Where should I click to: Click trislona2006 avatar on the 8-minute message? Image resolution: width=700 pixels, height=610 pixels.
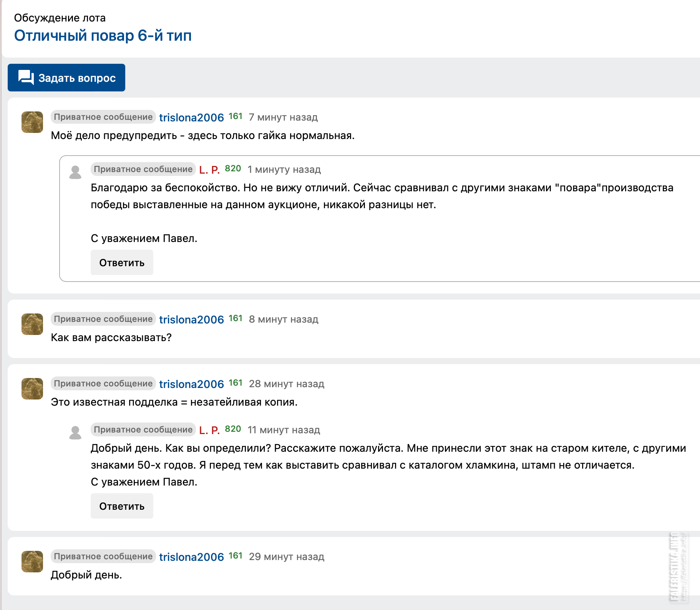point(32,324)
